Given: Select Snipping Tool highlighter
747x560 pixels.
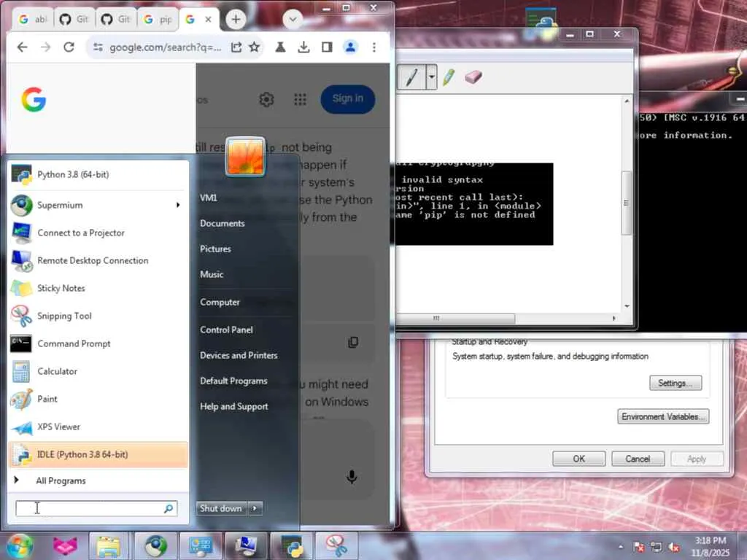Looking at the screenshot, I should tap(449, 77).
